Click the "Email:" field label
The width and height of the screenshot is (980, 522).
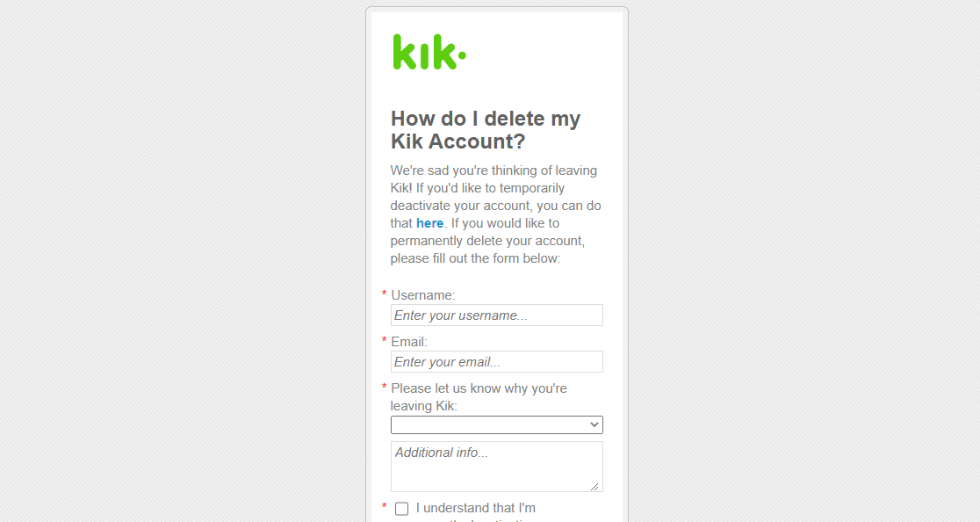tap(409, 342)
